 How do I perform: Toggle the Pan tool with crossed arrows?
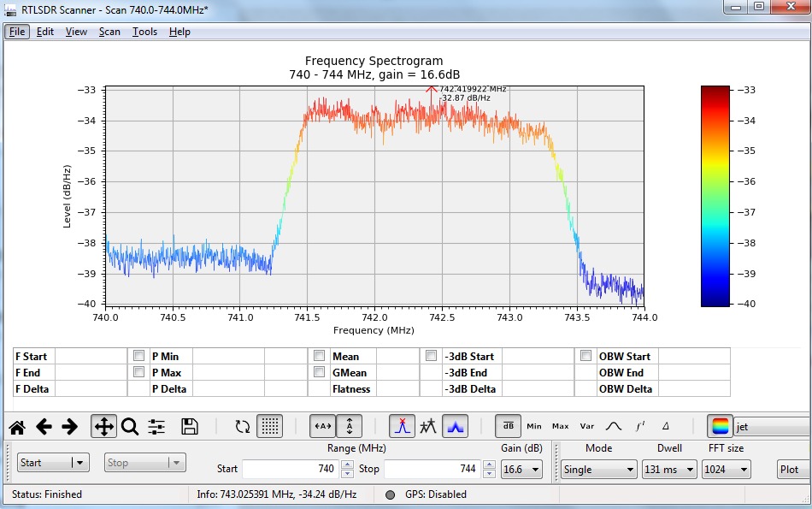tap(103, 427)
